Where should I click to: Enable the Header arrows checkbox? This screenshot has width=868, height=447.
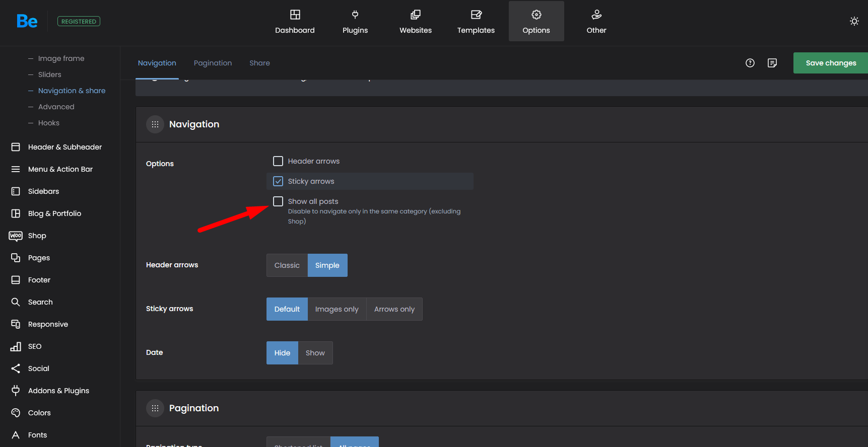278,161
